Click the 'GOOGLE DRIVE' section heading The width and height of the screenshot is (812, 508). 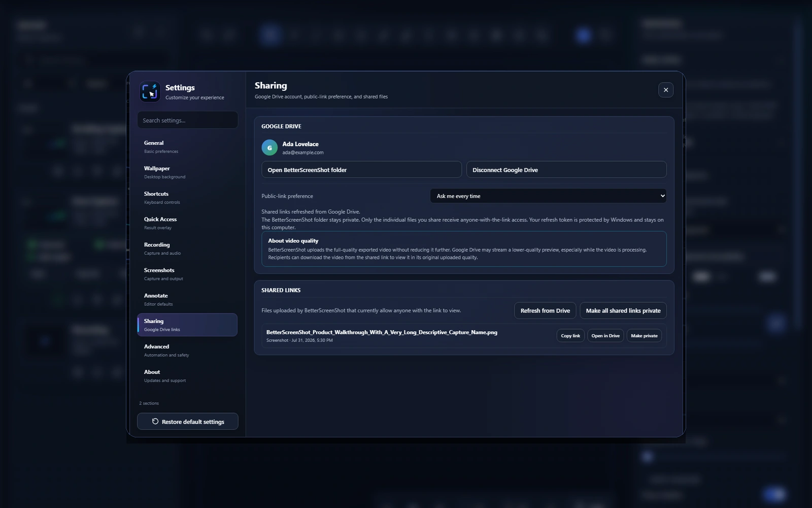pyautogui.click(x=281, y=126)
